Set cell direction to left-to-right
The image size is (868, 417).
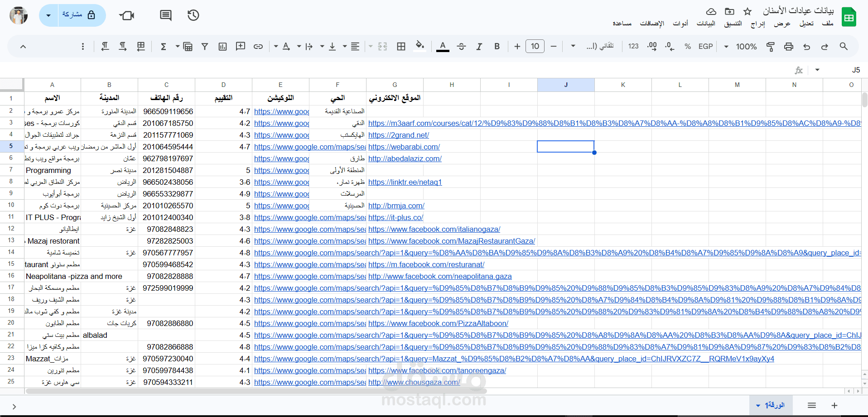[122, 46]
